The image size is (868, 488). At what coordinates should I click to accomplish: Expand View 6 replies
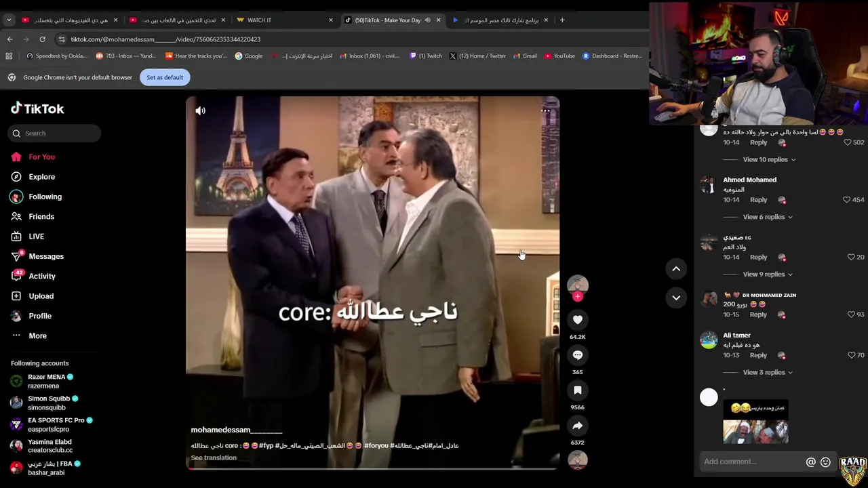(x=768, y=217)
